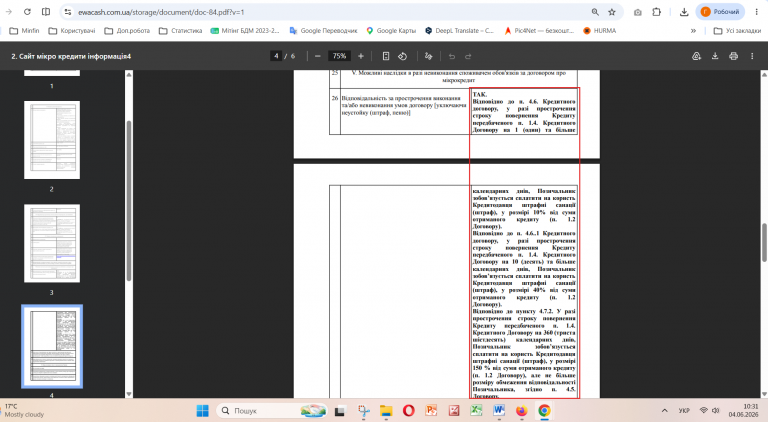Click the thumbnail sidebar scrollbar up arrow
Viewport: 768px width, 422px height.
pos(129,74)
